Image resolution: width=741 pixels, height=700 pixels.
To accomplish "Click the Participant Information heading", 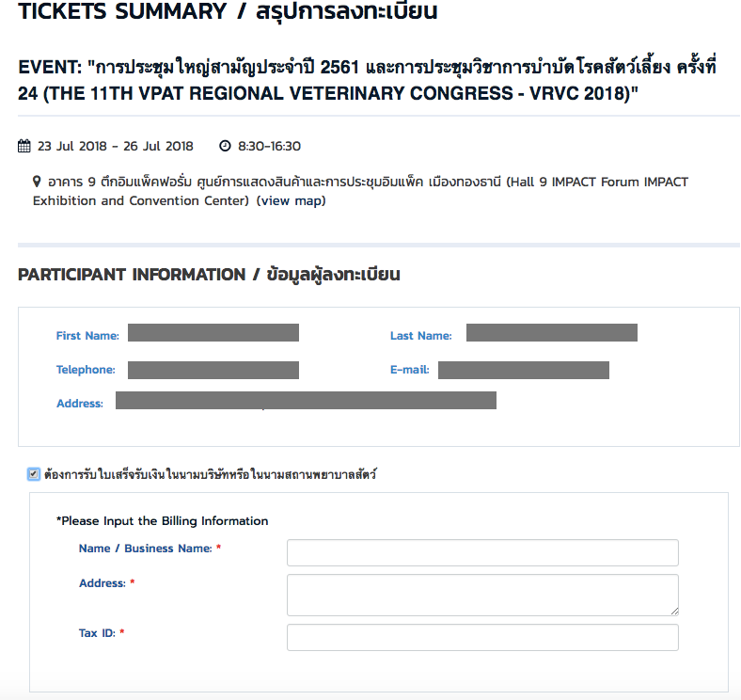I will coord(209,275).
